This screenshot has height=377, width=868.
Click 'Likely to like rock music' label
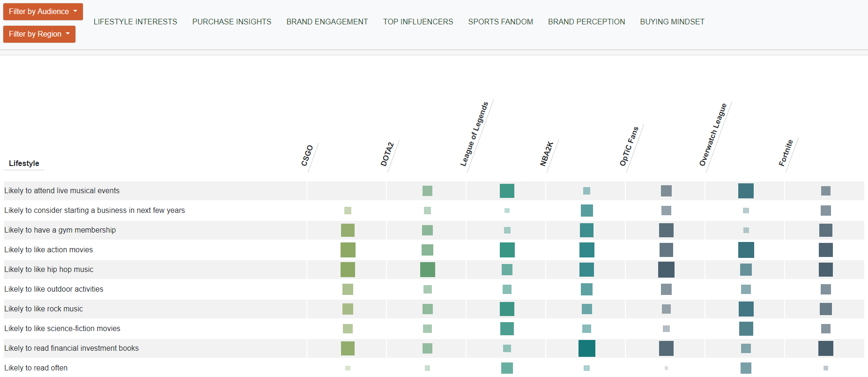[x=44, y=309]
